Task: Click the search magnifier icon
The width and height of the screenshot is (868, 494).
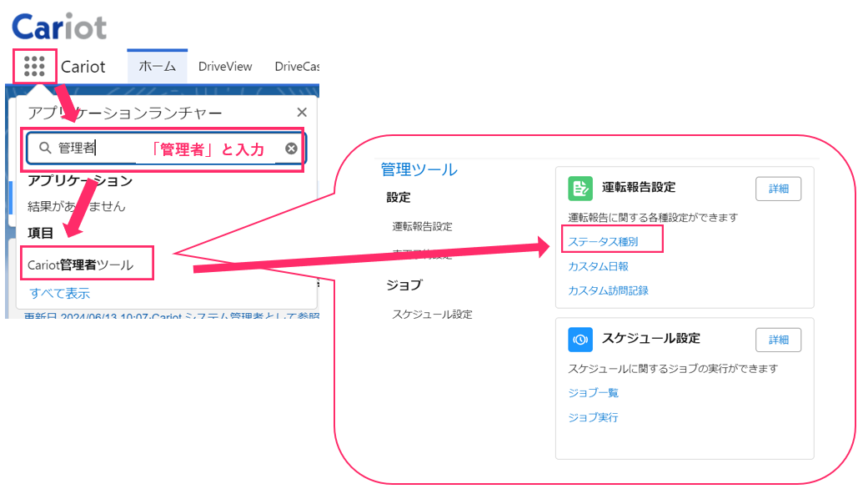Action: (45, 148)
